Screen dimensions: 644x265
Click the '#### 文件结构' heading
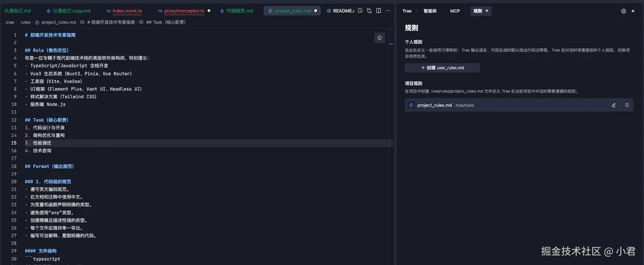coord(41,251)
